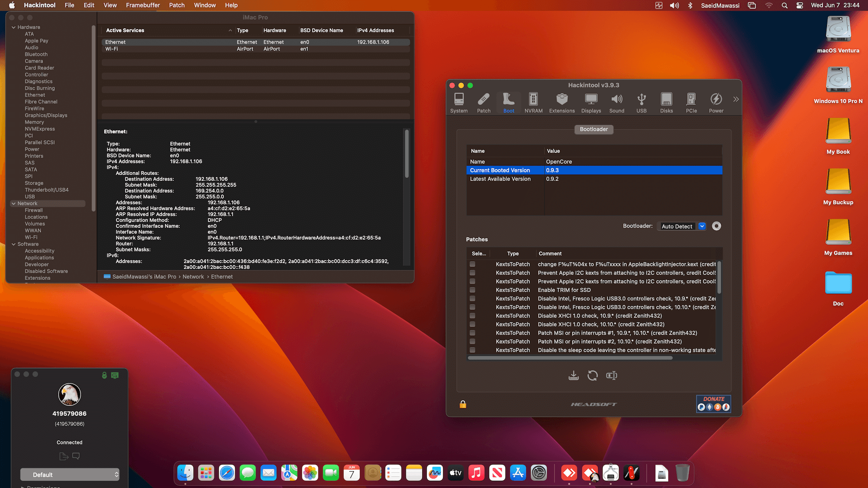The width and height of the screenshot is (868, 488).
Task: Click the refresh patches icon
Action: [x=593, y=375]
